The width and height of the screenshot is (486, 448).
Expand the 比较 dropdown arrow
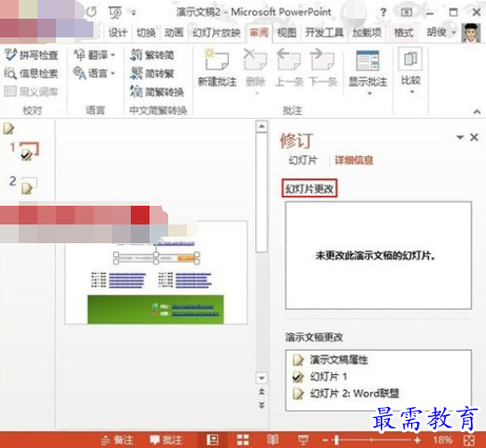[x=412, y=92]
